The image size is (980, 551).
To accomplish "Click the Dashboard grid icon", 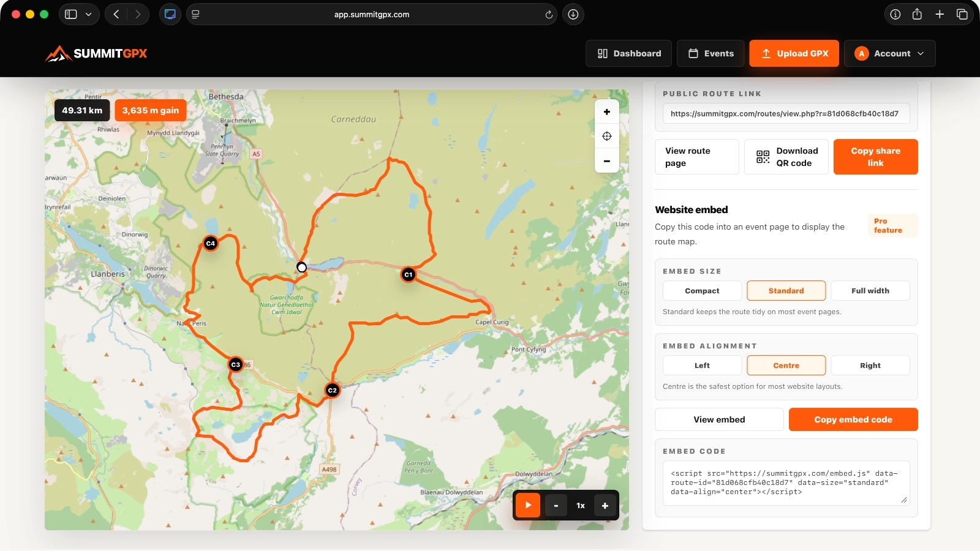I will pyautogui.click(x=603, y=53).
